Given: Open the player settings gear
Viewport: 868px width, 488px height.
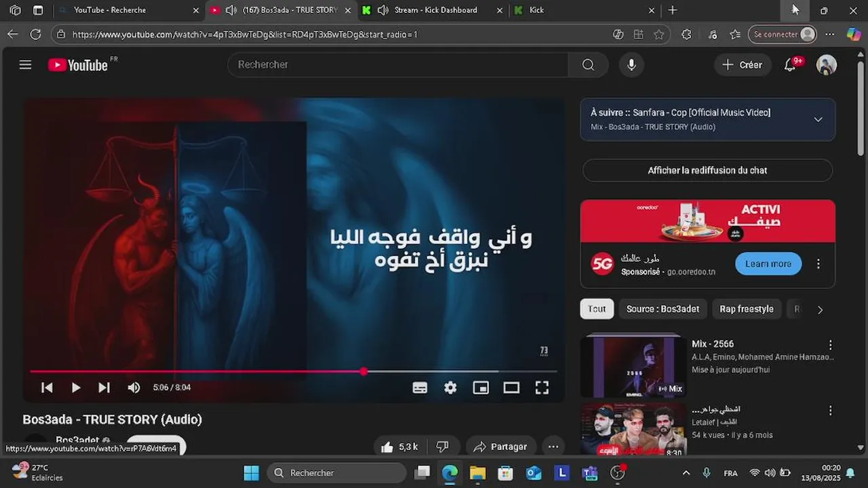Looking at the screenshot, I should tap(450, 388).
